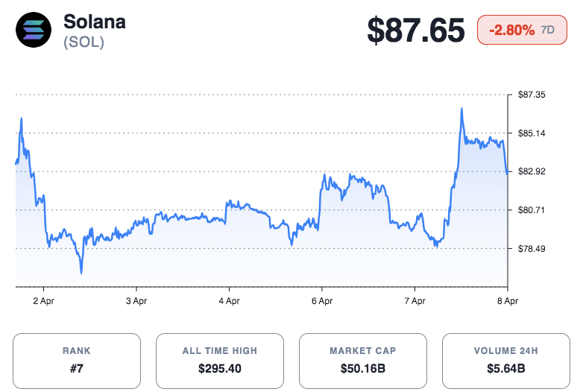
Task: Click the 2 Apr date marker
Action: tap(43, 301)
